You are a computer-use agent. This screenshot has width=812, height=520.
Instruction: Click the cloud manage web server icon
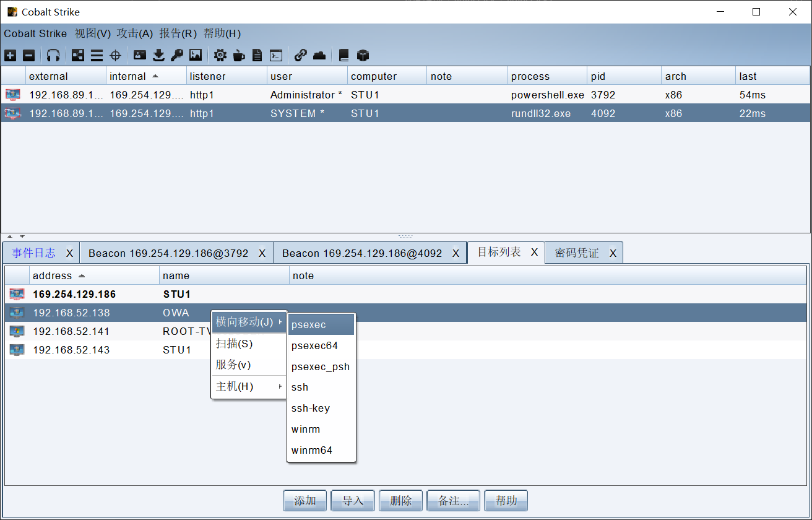319,56
